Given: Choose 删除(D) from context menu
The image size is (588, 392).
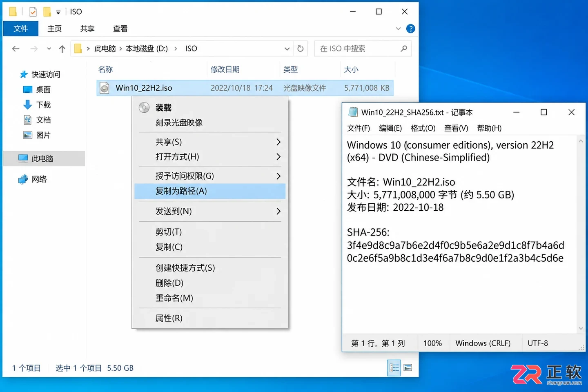Looking at the screenshot, I should [x=169, y=283].
